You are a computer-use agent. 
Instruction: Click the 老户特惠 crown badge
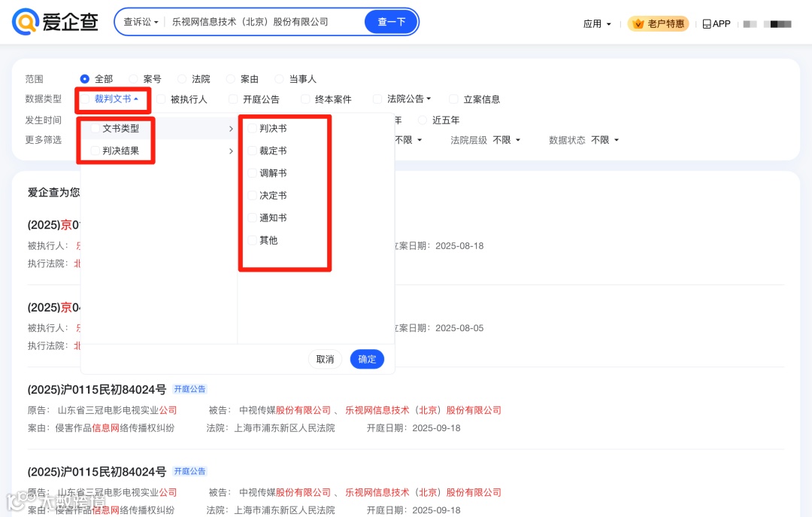coord(658,24)
